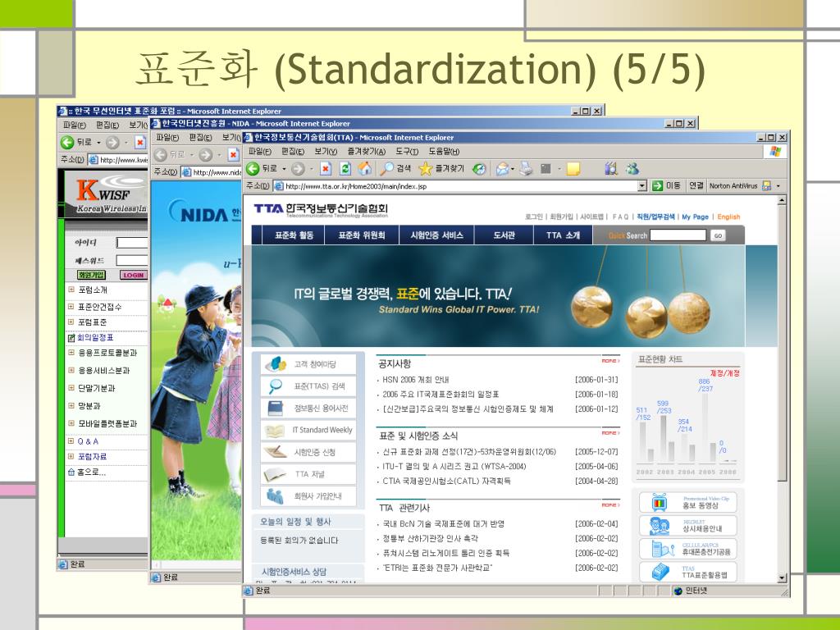Click the vertical scrollbar thumb in the TTA window
Image resolution: width=840 pixels, height=630 pixels.
tap(782, 343)
